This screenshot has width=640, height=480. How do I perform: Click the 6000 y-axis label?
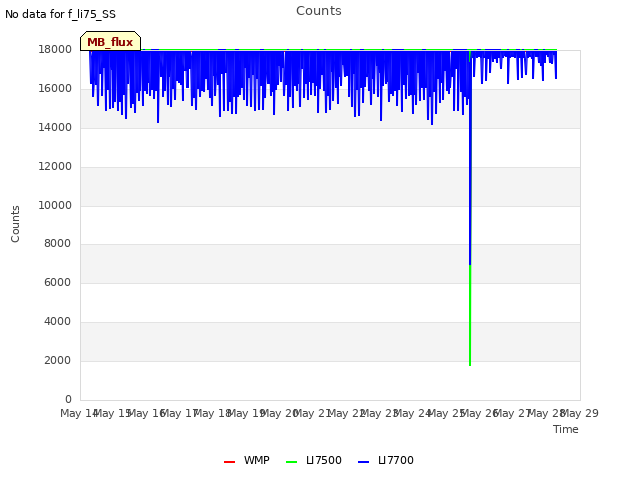coord(58,282)
